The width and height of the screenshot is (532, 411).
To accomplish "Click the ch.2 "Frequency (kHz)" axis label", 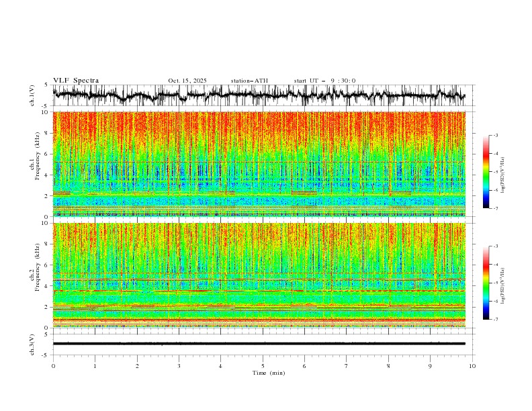I will point(37,267).
